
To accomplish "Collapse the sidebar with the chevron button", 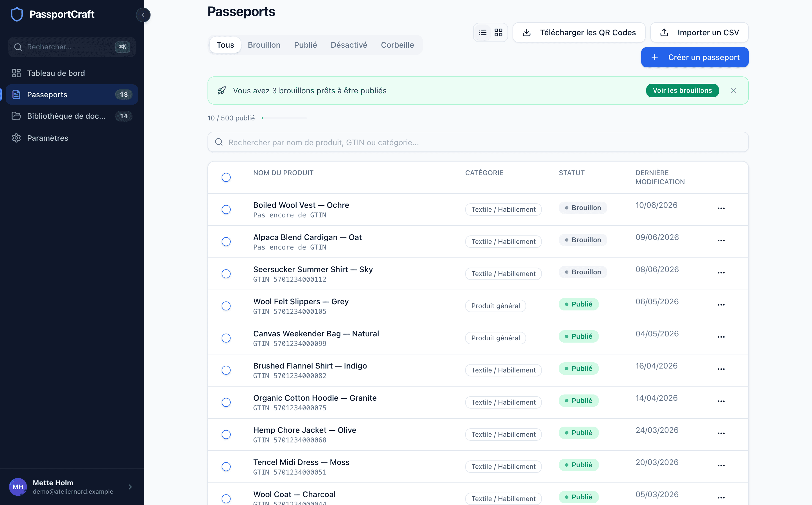I will pyautogui.click(x=143, y=15).
